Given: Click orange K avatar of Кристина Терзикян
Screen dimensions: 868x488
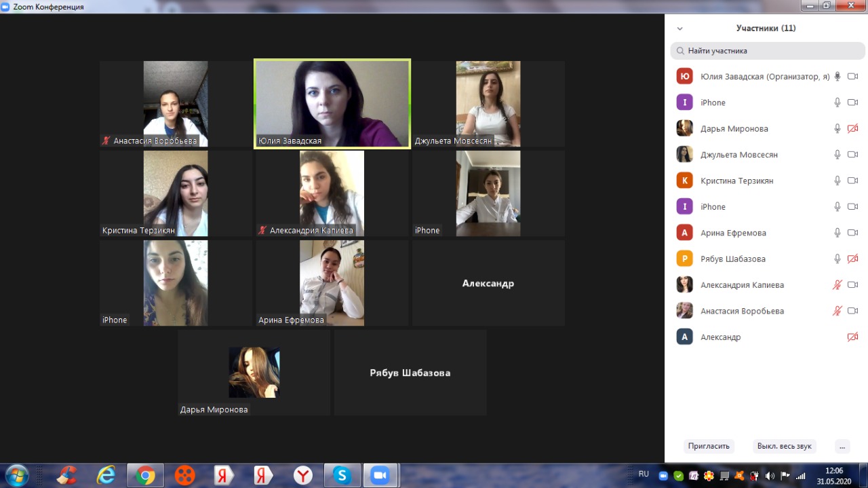Looking at the screenshot, I should coord(684,181).
